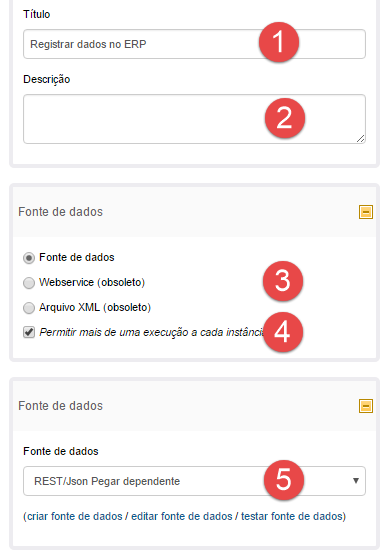The image size is (387, 552).
Task: Open the editar fonte de dados link
Action: tap(182, 516)
